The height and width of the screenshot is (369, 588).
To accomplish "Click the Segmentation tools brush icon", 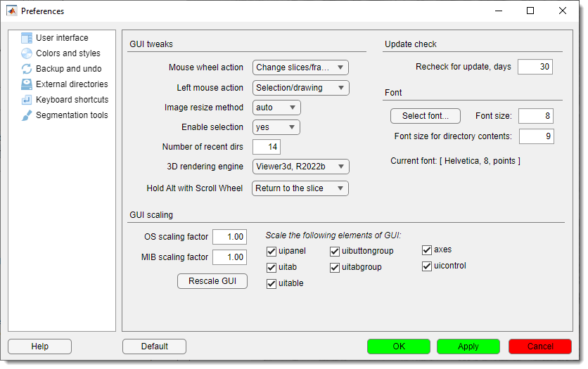I will [27, 115].
